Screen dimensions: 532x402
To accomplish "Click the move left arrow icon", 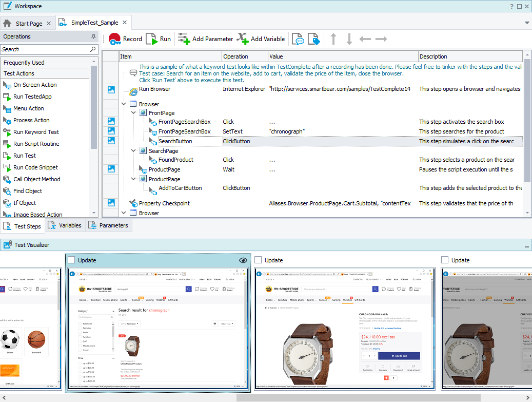I will pos(365,39).
